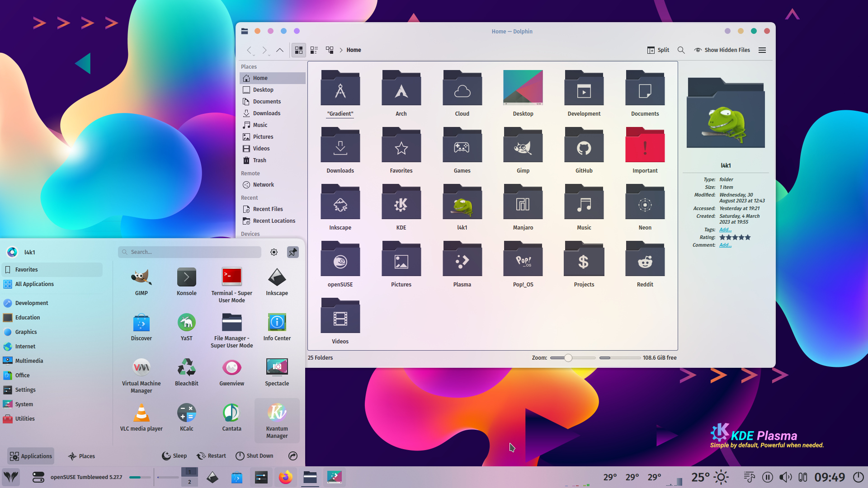This screenshot has height=488, width=868.
Task: Open launcher configuration gear icon
Action: coord(274,252)
